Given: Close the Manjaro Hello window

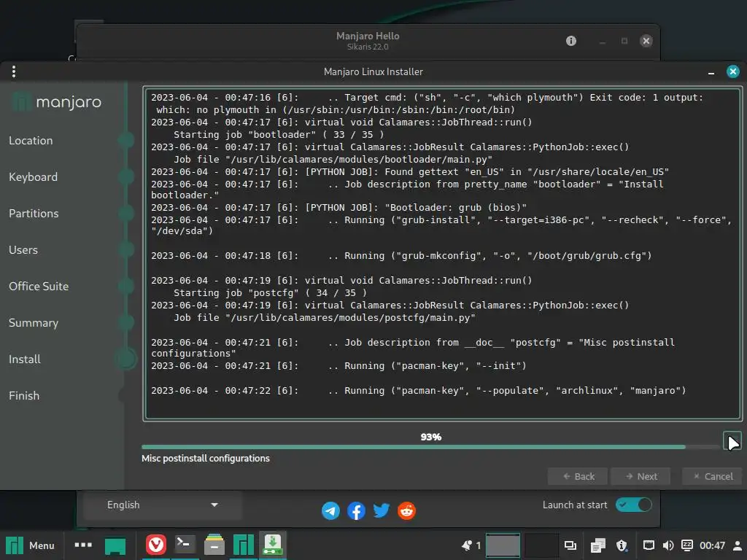Looking at the screenshot, I should click(646, 41).
